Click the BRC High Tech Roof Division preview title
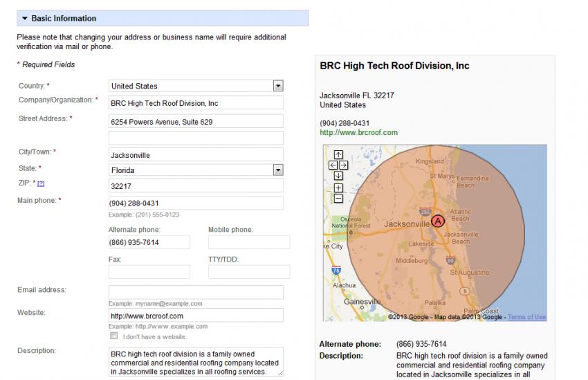 (x=394, y=66)
